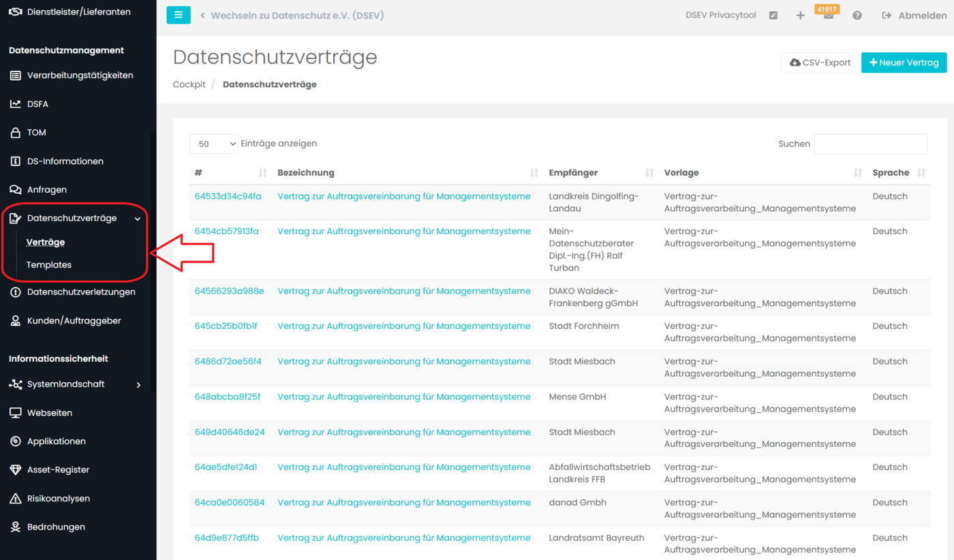Open the edit icon beside DSEV Privacytool
The width and height of the screenshot is (954, 560).
point(773,16)
